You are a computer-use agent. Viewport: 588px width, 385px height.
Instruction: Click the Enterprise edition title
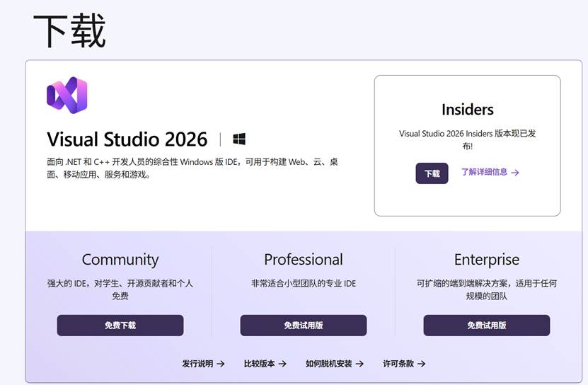(487, 260)
